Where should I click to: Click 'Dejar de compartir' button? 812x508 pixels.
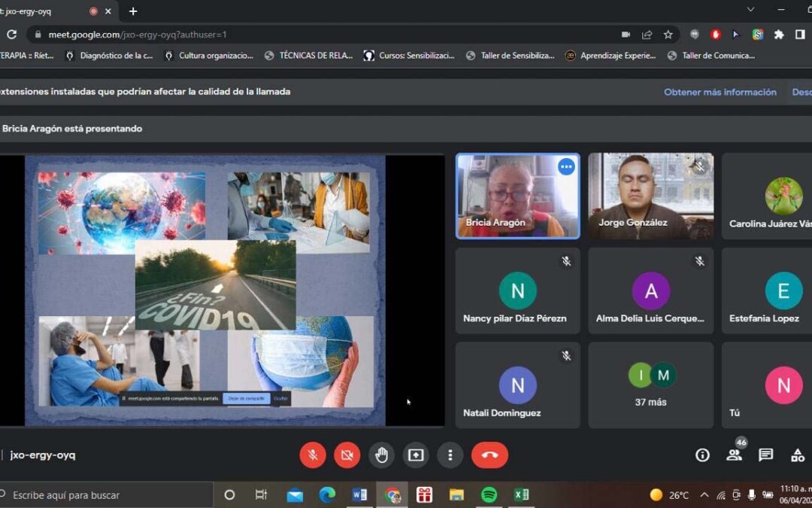(x=246, y=398)
